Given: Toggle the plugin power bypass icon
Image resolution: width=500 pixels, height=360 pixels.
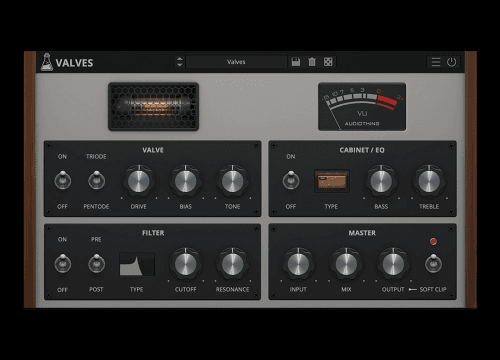Looking at the screenshot, I should click(x=452, y=62).
